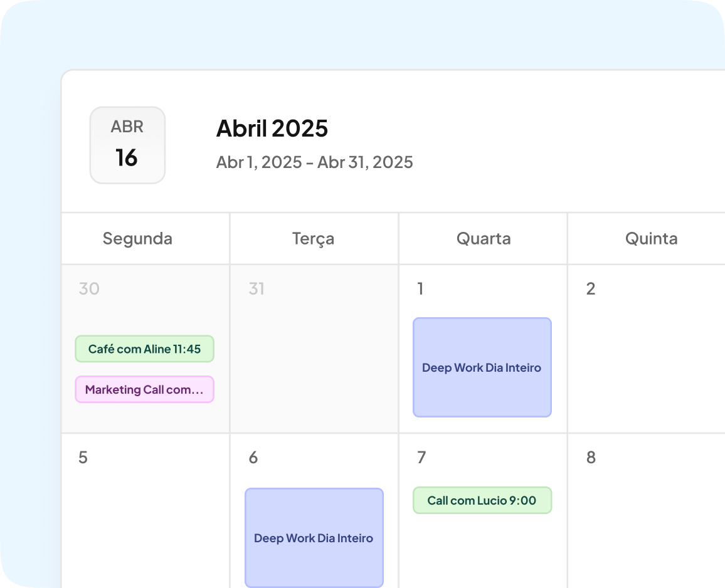This screenshot has height=588, width=725.
Task: Click the "Abril 2025" title
Action: pyautogui.click(x=272, y=129)
